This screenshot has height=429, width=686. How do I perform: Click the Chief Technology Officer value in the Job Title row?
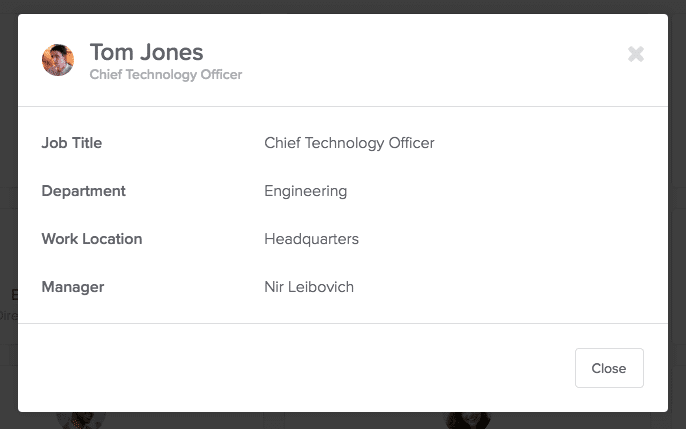tap(349, 143)
